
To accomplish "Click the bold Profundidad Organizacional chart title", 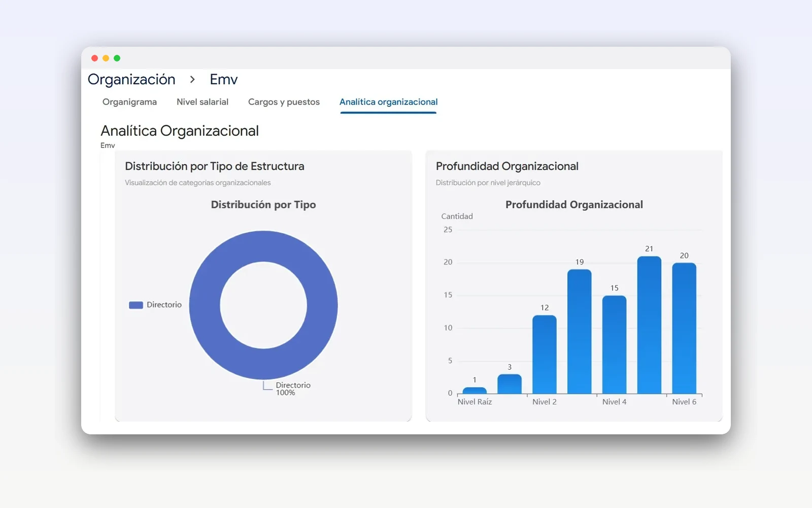I will pos(574,205).
